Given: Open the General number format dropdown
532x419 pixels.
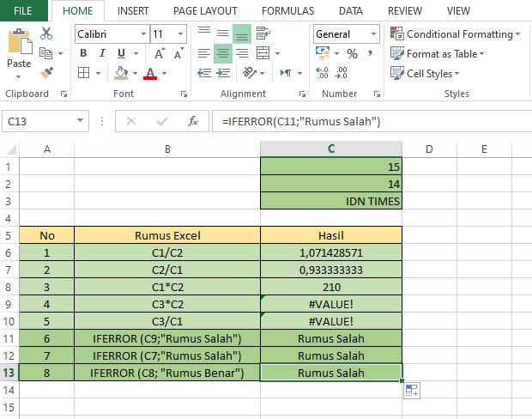Looking at the screenshot, I should click(x=373, y=34).
